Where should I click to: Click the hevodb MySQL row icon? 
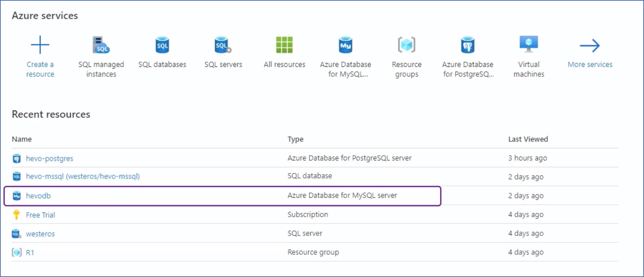pyautogui.click(x=16, y=196)
